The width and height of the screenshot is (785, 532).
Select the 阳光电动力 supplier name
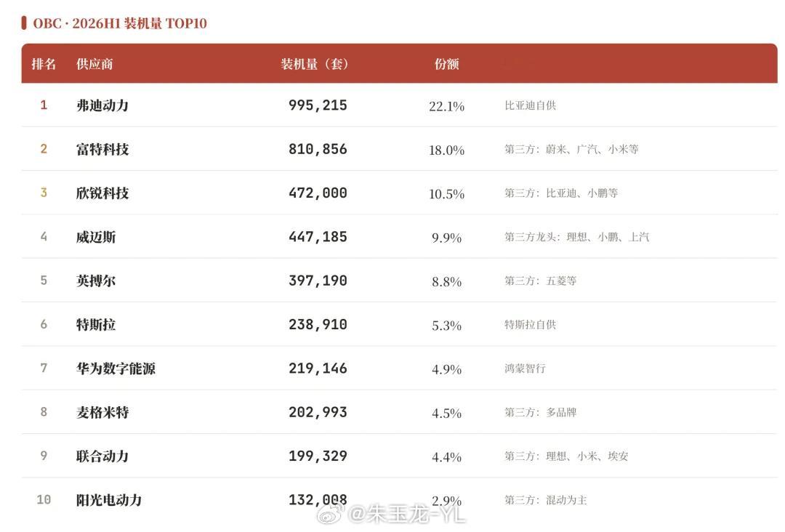coord(109,500)
